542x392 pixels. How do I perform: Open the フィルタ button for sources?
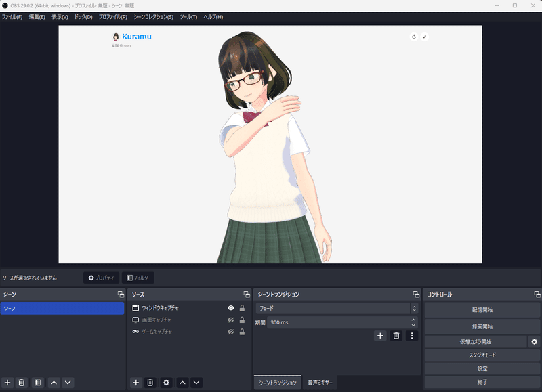138,278
